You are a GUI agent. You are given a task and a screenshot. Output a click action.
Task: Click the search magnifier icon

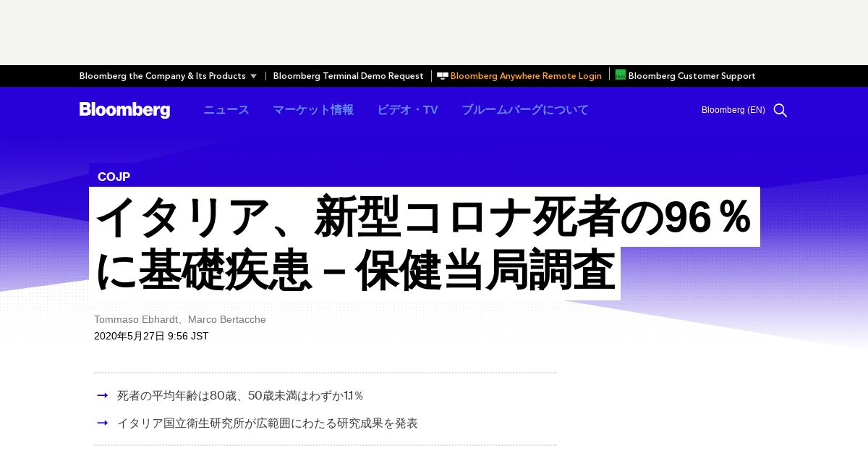click(780, 110)
